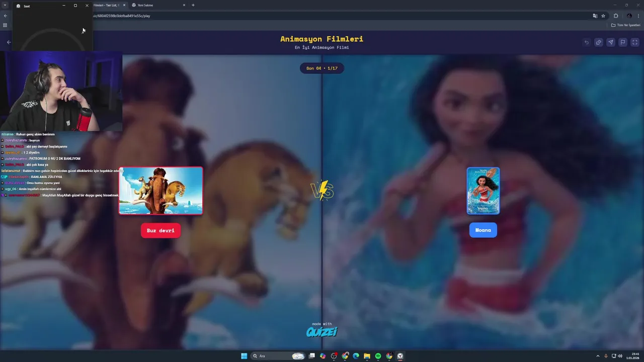
Task: Open the volume tray icon
Action: coord(620,356)
